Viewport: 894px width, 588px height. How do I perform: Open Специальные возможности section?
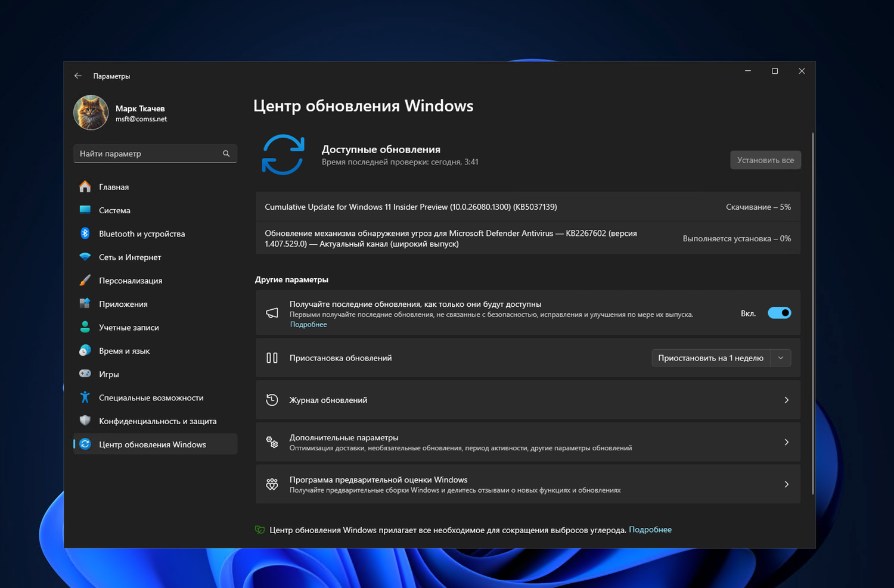155,397
